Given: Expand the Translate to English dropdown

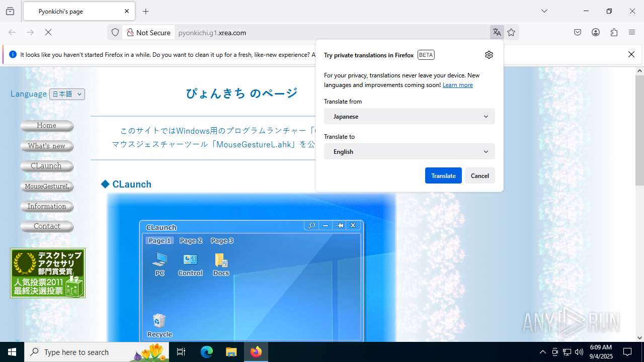Looking at the screenshot, I should [x=410, y=151].
